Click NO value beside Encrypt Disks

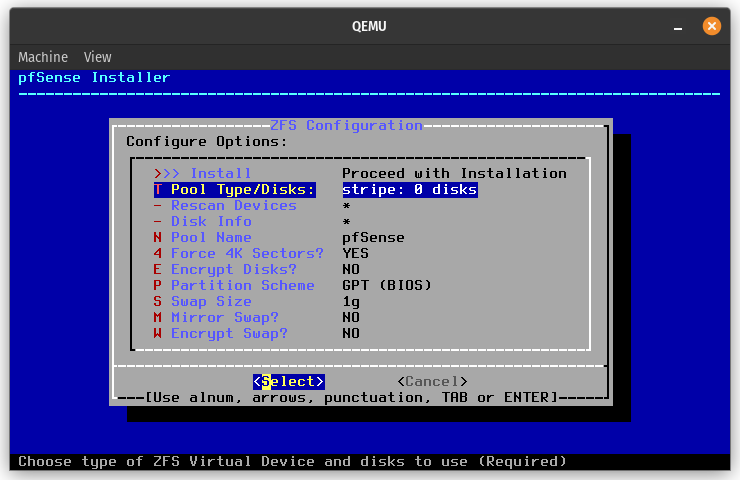(351, 269)
